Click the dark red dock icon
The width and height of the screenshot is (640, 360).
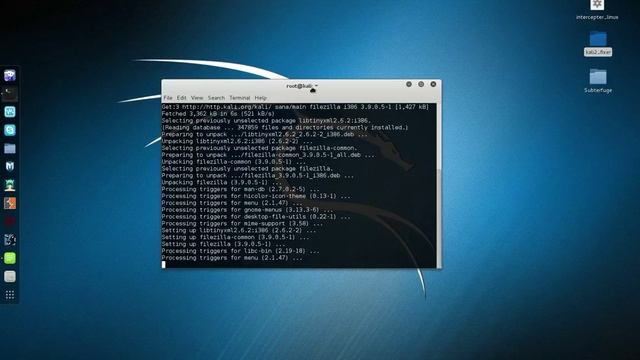tap(10, 222)
